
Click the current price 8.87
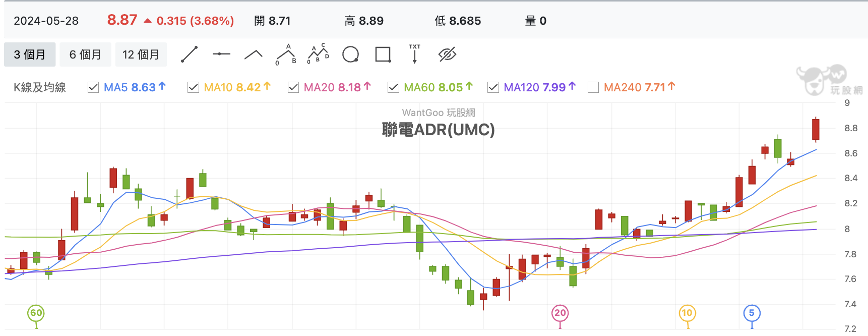[122, 20]
